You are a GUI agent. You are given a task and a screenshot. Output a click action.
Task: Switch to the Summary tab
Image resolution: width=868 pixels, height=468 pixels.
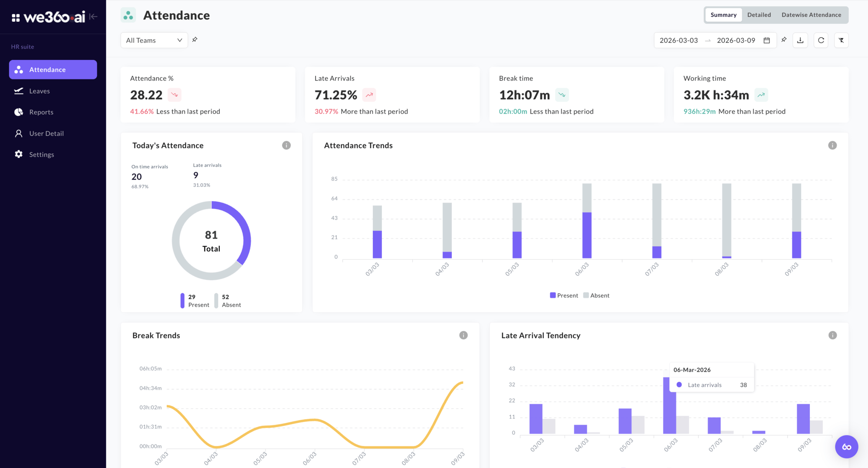coord(723,15)
